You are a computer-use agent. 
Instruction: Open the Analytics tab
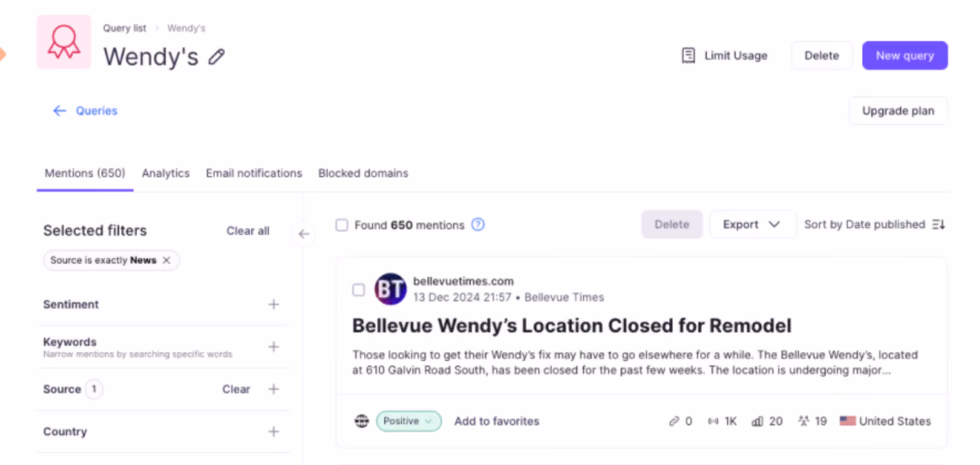[166, 173]
